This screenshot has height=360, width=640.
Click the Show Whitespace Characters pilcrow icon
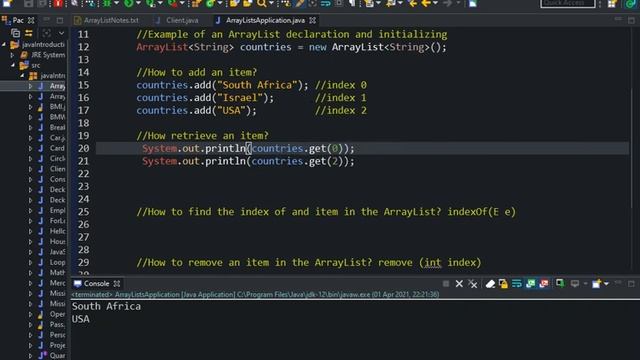tap(352, 4)
